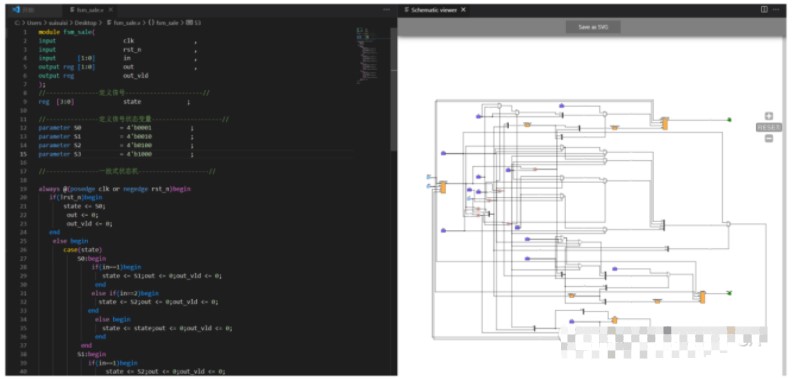
Task: Click the 'case(state)' statement
Action: (82, 249)
